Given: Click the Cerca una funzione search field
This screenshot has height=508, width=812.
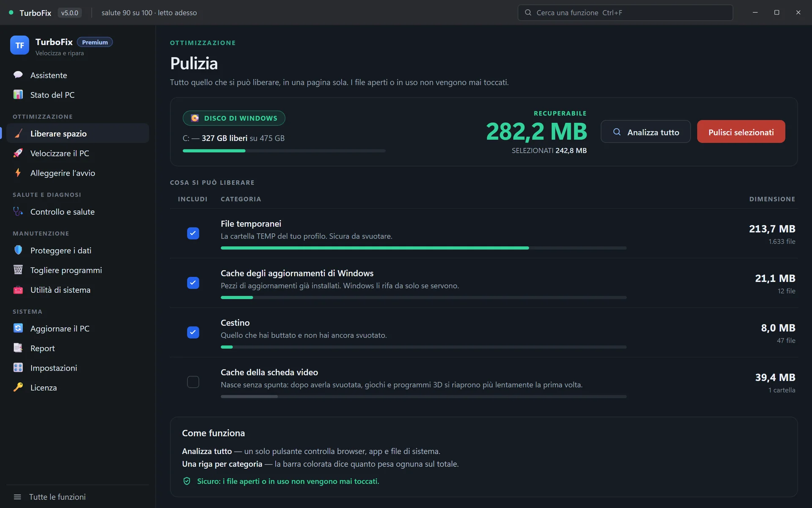Looking at the screenshot, I should point(625,13).
